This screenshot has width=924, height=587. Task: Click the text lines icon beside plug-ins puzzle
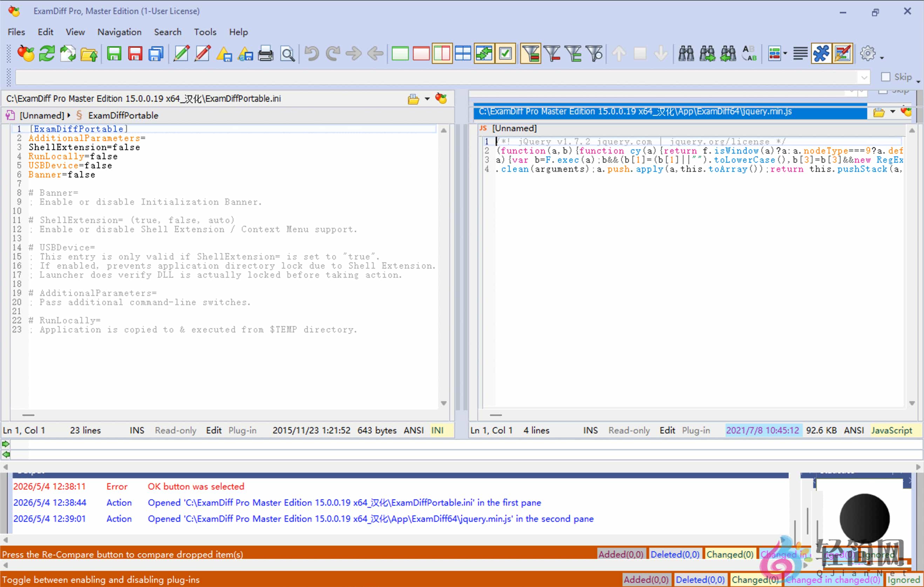point(800,54)
